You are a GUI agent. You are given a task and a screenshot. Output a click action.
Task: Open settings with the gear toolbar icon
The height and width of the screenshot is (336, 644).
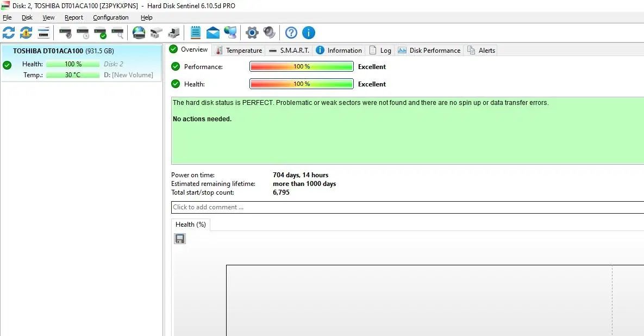tap(252, 33)
